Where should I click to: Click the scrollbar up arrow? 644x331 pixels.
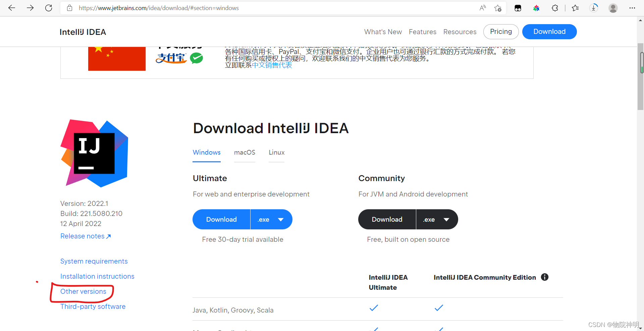point(640,20)
